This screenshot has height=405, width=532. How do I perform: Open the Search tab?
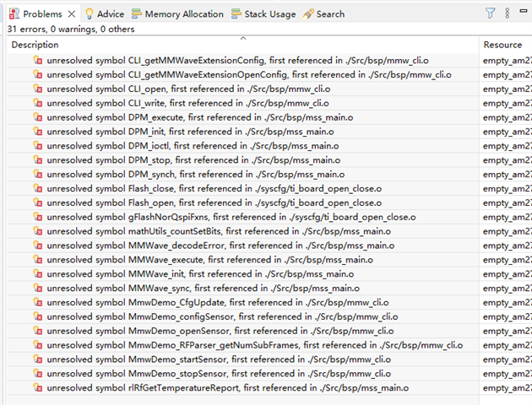[x=323, y=14]
